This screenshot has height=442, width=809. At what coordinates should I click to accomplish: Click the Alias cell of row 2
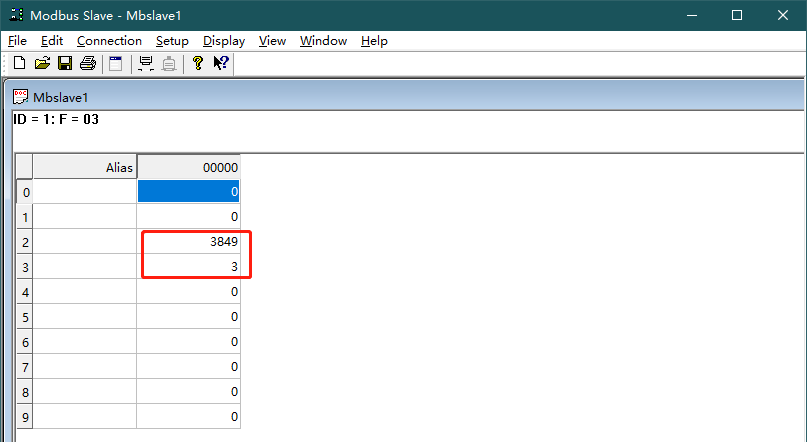click(x=85, y=242)
